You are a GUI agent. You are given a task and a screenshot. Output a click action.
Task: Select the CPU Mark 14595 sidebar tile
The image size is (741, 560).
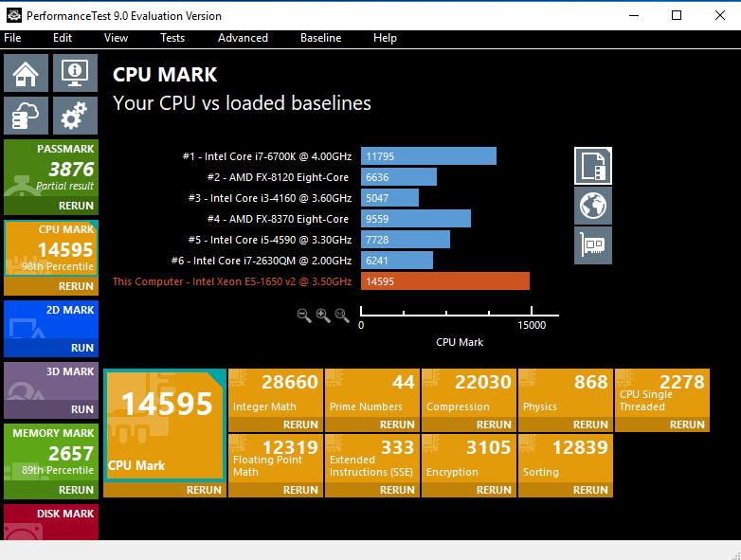click(x=51, y=248)
